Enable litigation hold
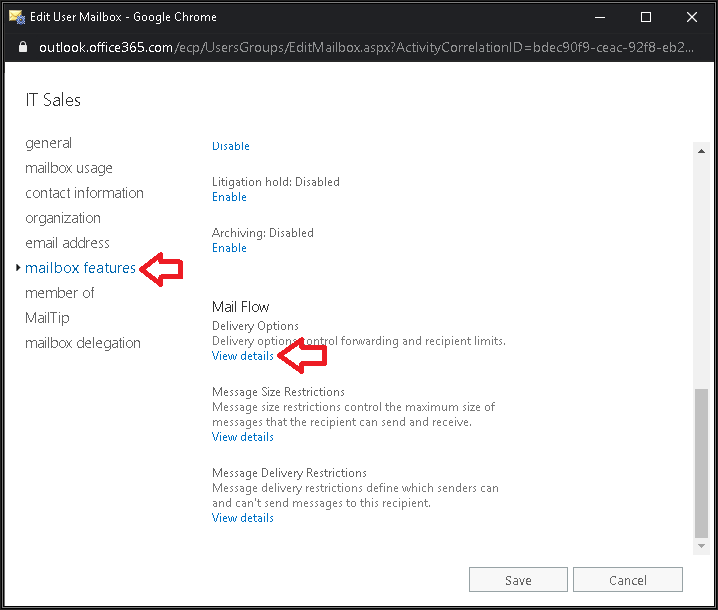The width and height of the screenshot is (718, 610). tap(229, 197)
